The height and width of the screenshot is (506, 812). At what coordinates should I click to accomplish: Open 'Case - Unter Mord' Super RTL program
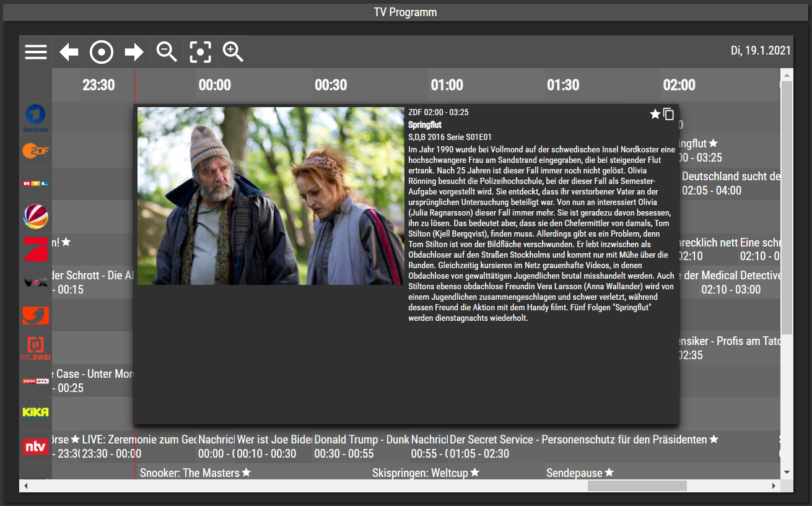(x=94, y=381)
